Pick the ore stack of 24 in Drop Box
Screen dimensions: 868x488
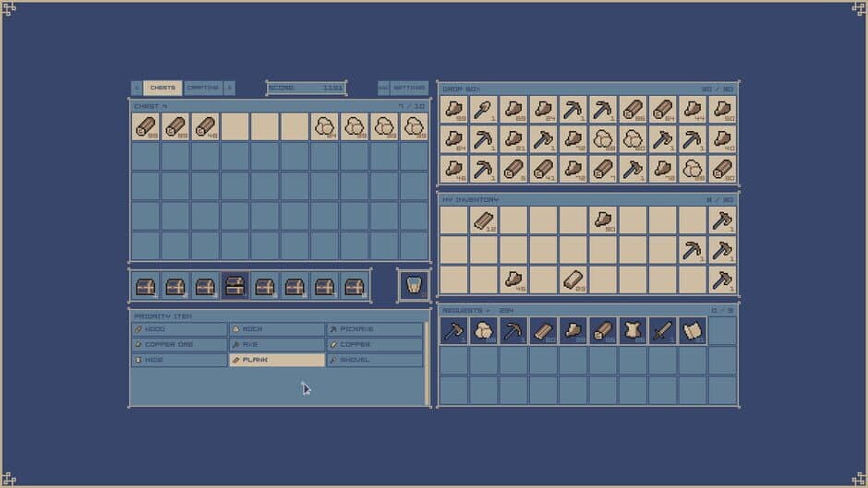(543, 110)
